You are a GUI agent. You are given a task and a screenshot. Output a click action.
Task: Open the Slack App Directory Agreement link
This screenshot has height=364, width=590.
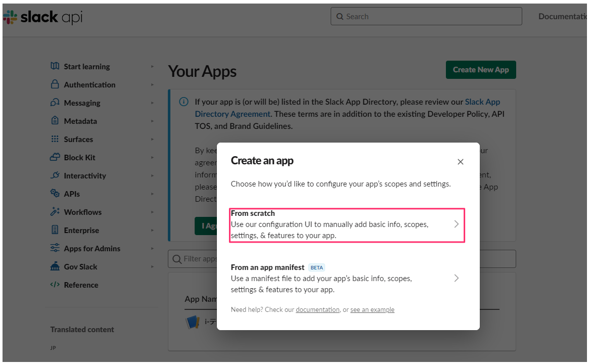347,108
